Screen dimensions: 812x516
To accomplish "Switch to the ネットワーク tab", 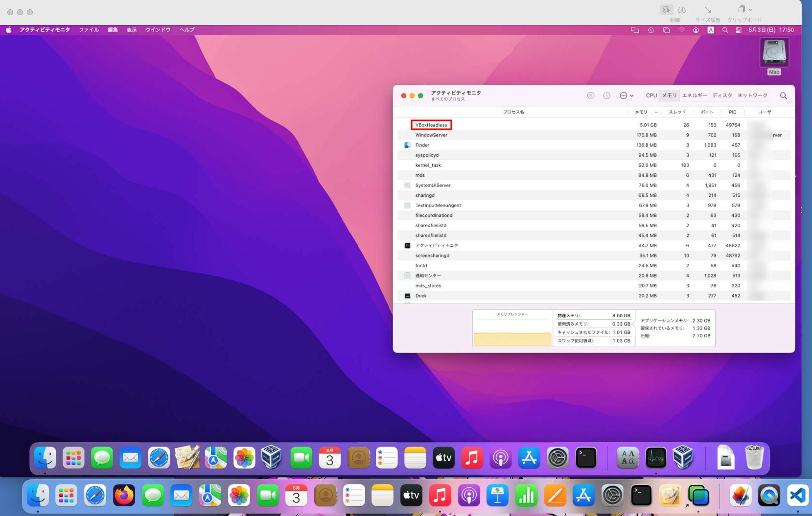I will click(x=752, y=95).
